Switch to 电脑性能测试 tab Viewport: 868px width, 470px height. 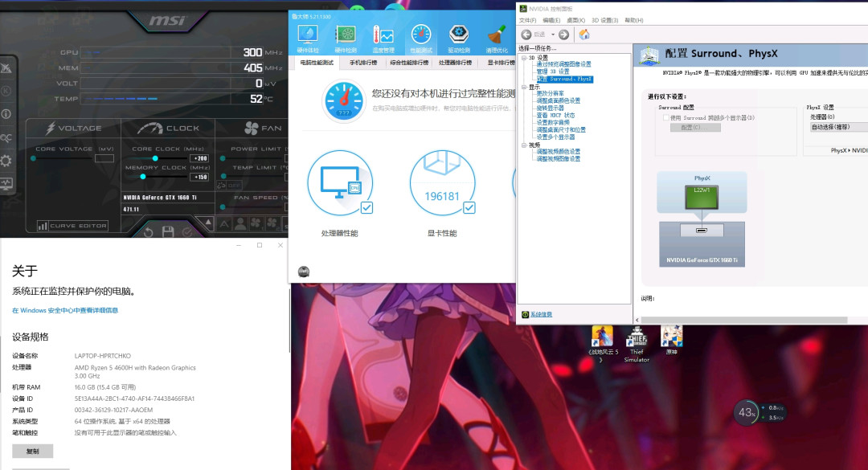317,63
